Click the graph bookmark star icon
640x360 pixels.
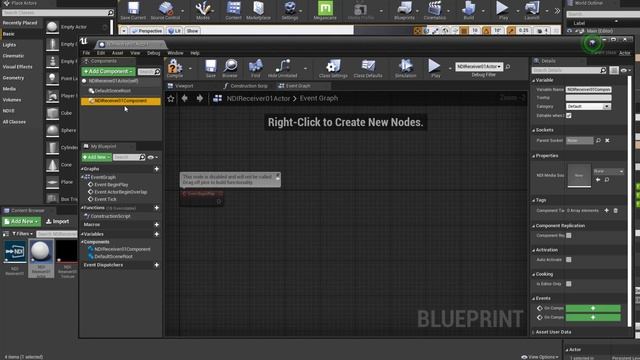[x=171, y=98]
